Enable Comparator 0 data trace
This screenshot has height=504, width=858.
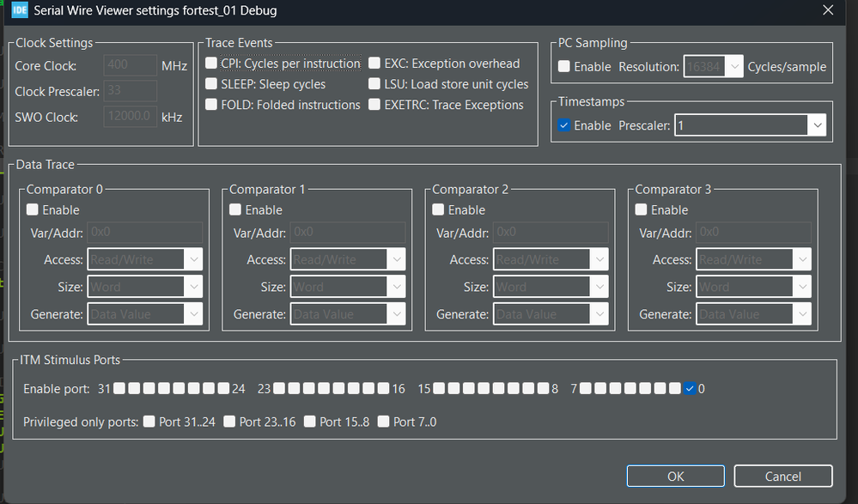tap(33, 210)
